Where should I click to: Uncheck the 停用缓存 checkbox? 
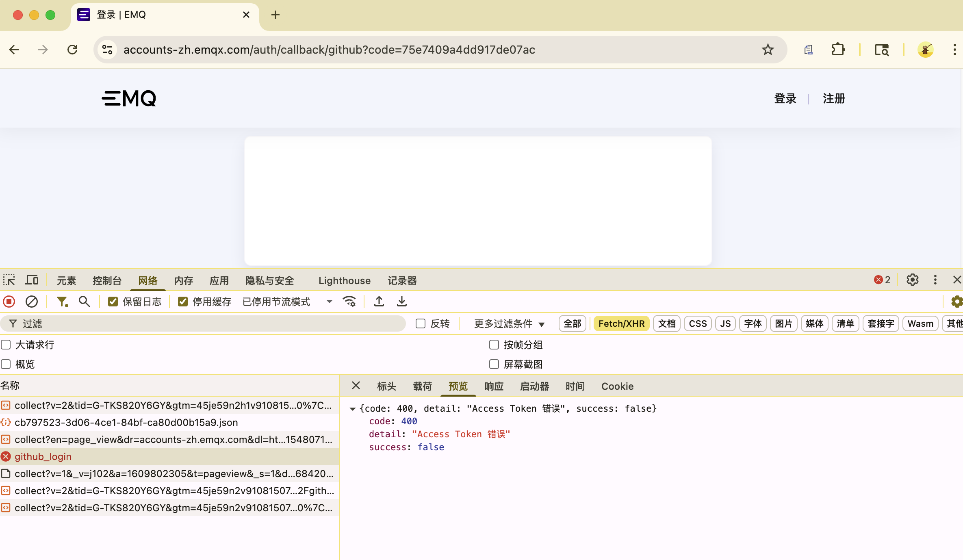tap(183, 302)
